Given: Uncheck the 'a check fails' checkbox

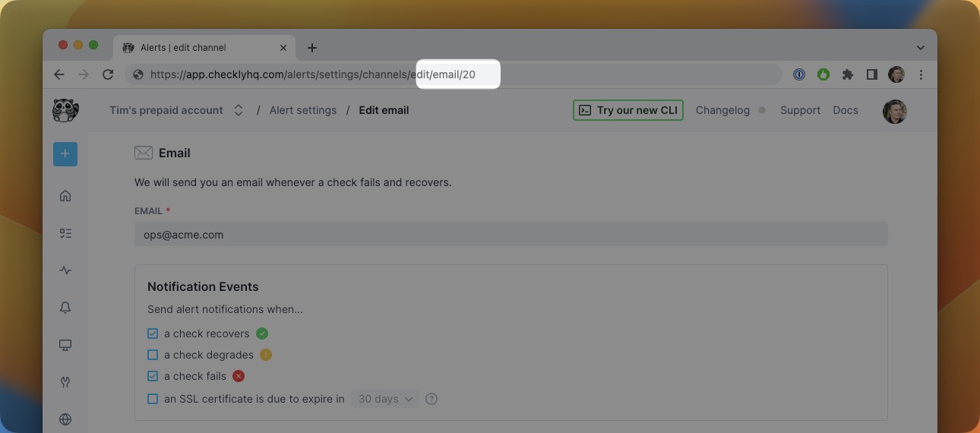Looking at the screenshot, I should 153,376.
